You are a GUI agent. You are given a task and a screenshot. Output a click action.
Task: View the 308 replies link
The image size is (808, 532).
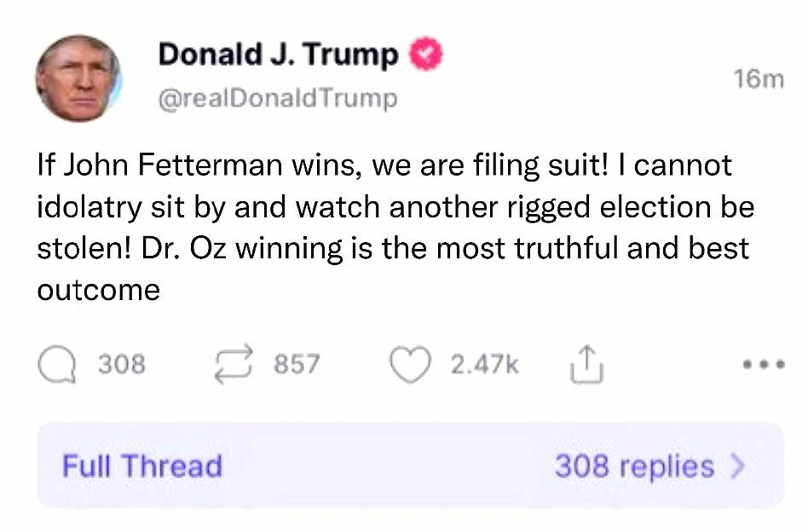pos(634,466)
